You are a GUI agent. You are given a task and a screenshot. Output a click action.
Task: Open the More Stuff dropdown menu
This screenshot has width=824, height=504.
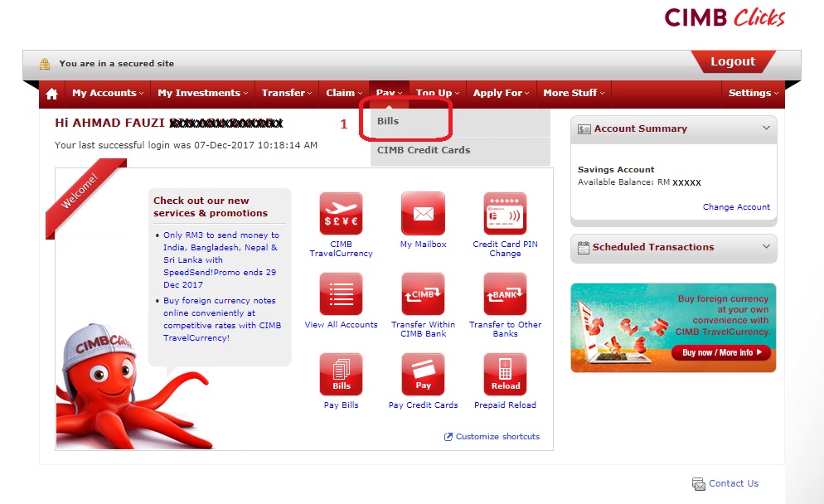click(574, 93)
